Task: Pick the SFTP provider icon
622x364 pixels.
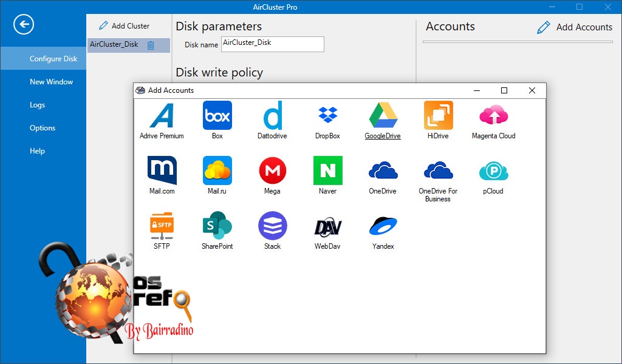Action: coord(162,226)
